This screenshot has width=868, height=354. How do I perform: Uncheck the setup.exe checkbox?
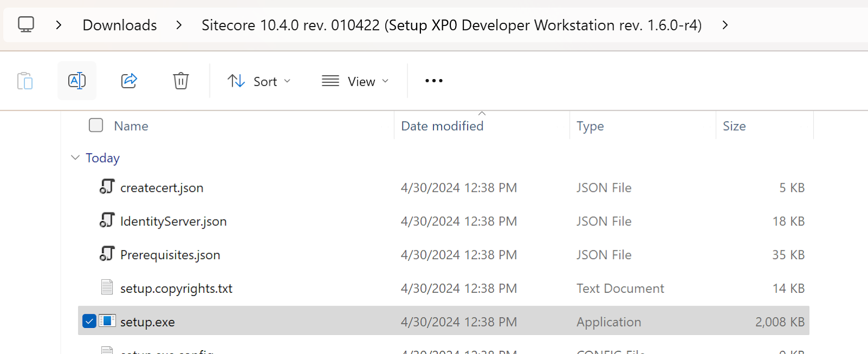pos(90,321)
